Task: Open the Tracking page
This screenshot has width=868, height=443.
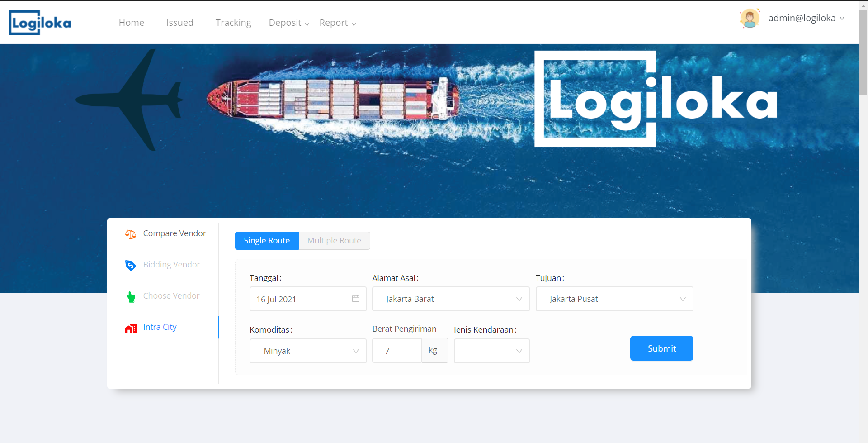Action: tap(233, 23)
